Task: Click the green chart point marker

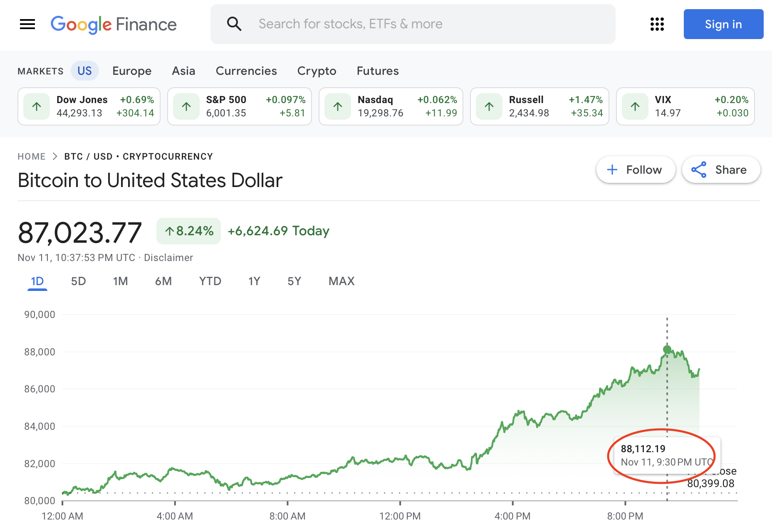Action: point(667,350)
